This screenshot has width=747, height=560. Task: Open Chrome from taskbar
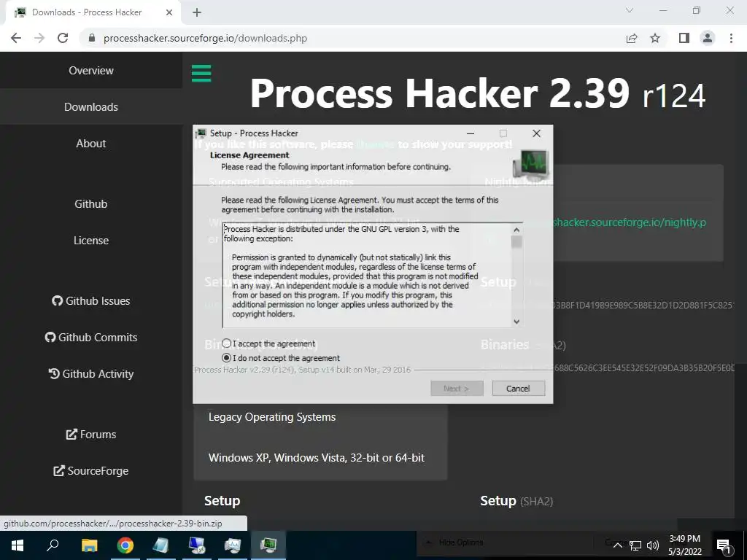[125, 545]
